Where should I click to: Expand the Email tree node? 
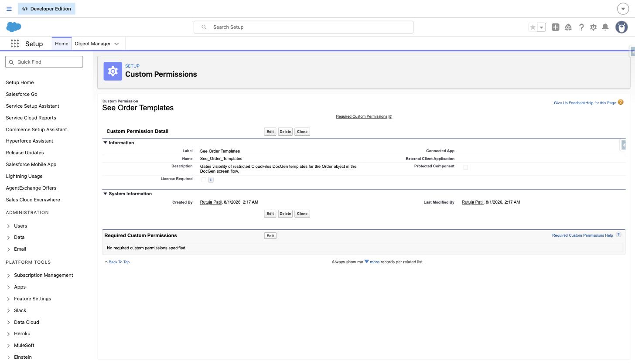pos(8,249)
